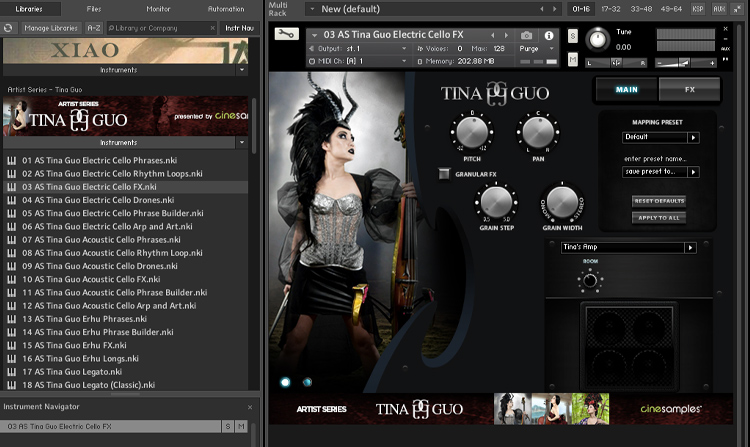Open the Default mapping preset dropdown
This screenshot has width=750, height=447.
tap(693, 138)
